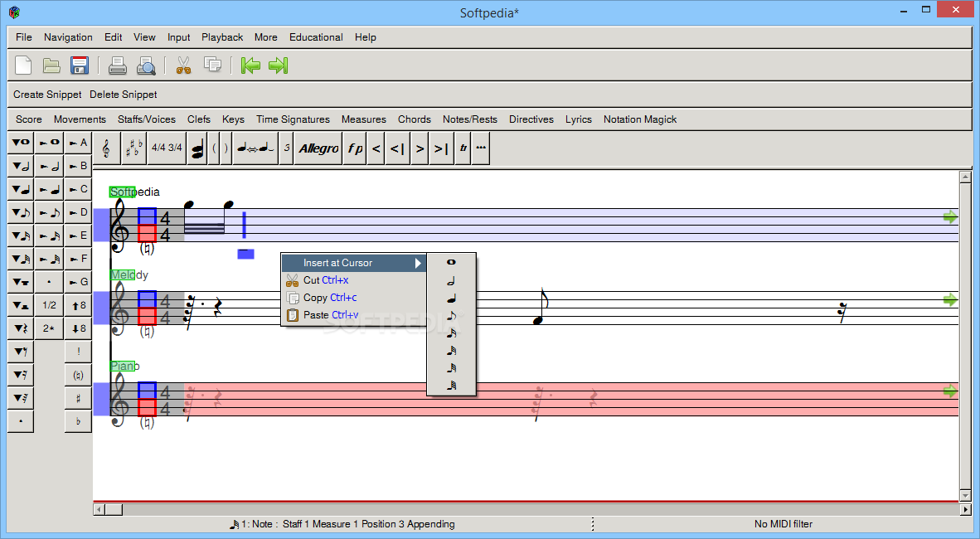Image resolution: width=980 pixels, height=539 pixels.
Task: Go to the previous movement with the green left arrow
Action: tap(250, 65)
